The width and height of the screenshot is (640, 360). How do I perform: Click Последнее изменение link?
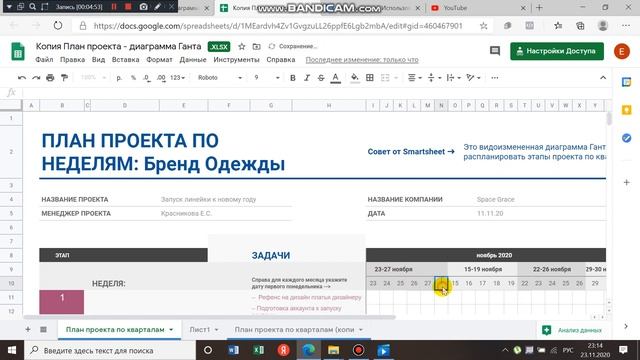[x=362, y=60]
